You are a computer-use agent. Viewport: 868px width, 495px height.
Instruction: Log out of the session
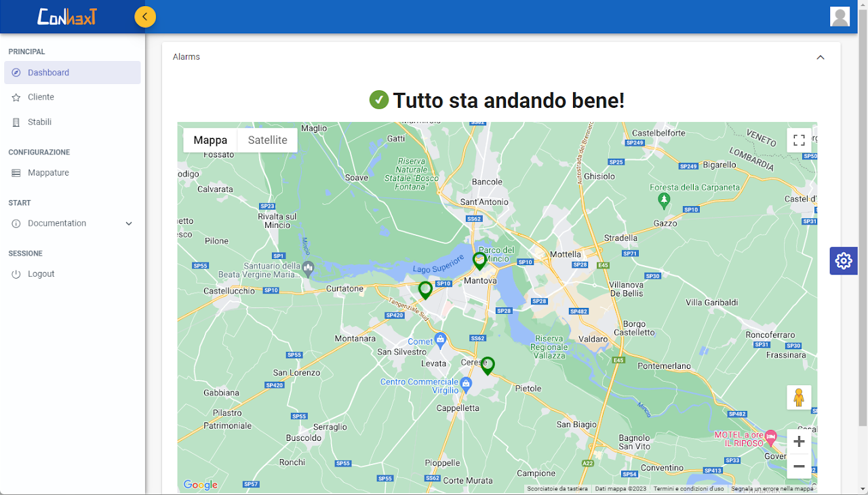coord(41,274)
